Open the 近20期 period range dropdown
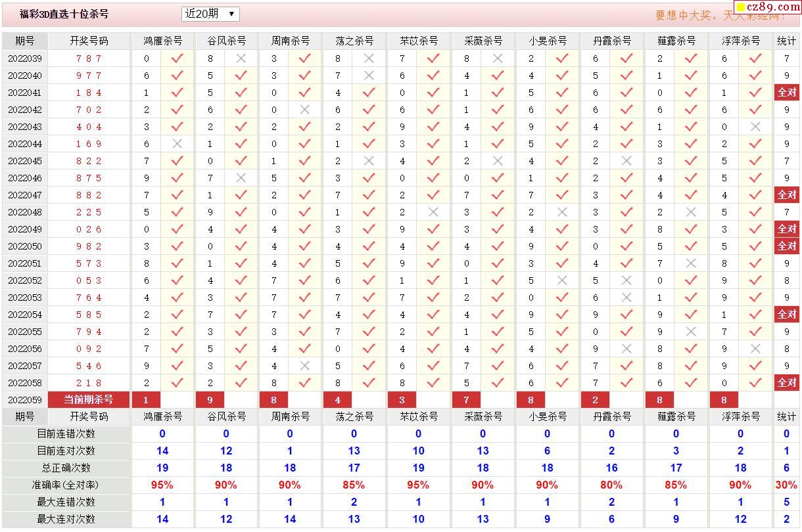 tap(210, 14)
